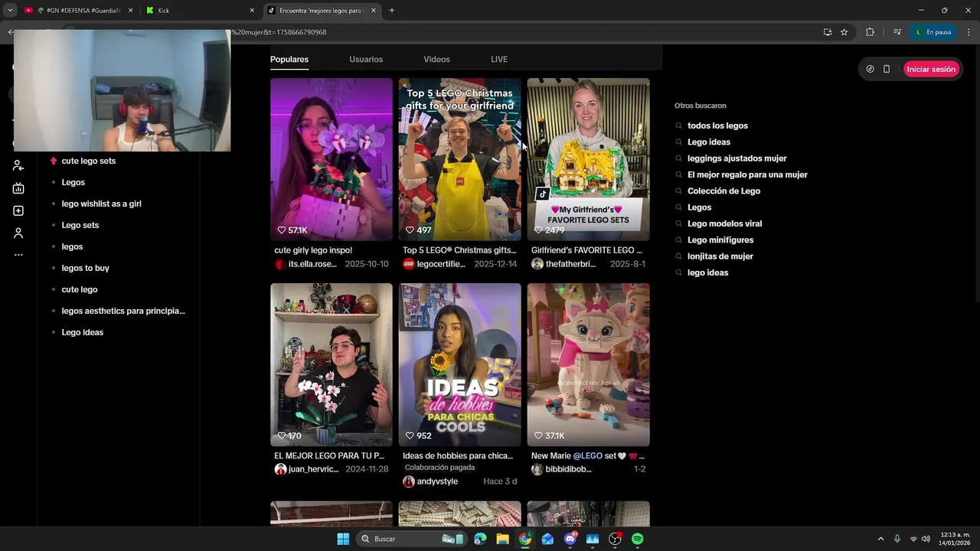980x551 pixels.
Task: Select suggestion 'legos aesthetics para principia...'
Action: click(123, 311)
